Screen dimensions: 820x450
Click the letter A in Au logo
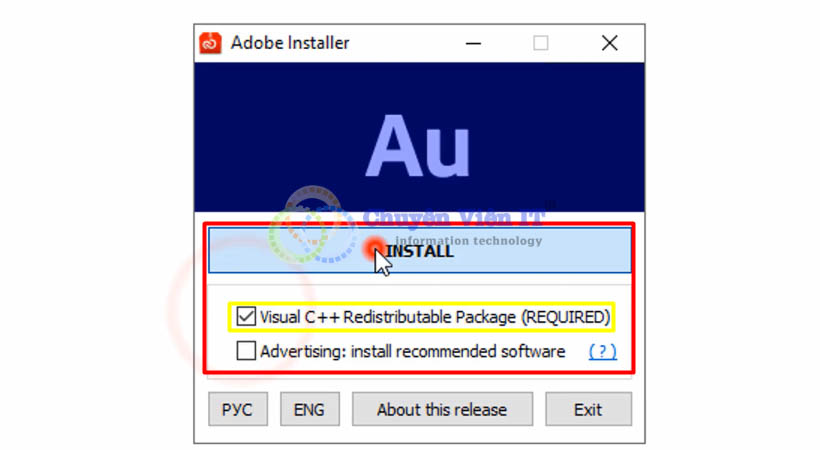[393, 145]
